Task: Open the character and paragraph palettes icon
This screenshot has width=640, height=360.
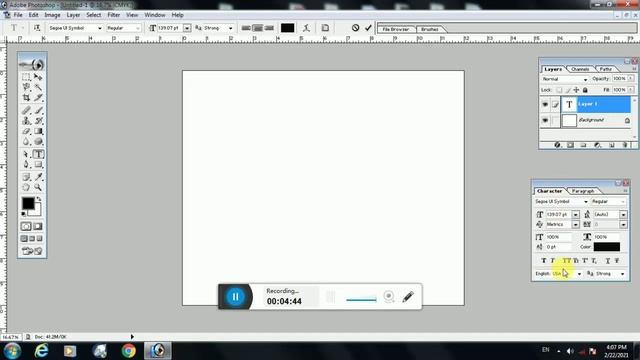Action: (x=325, y=28)
